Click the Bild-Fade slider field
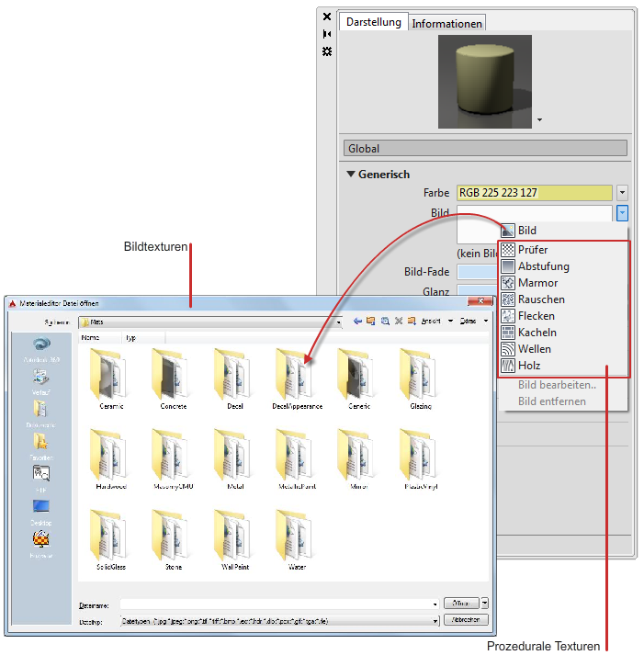 [x=479, y=272]
